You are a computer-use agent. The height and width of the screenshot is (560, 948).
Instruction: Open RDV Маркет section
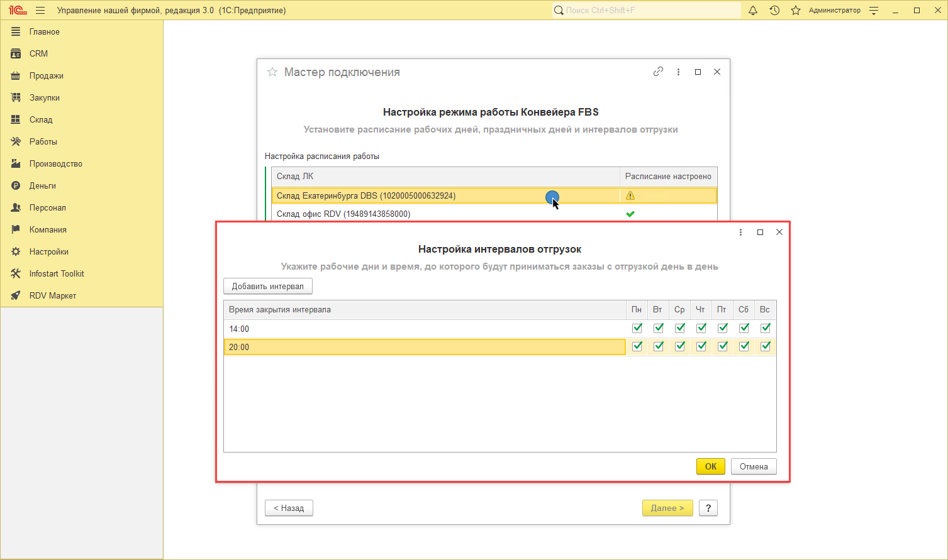(82, 295)
